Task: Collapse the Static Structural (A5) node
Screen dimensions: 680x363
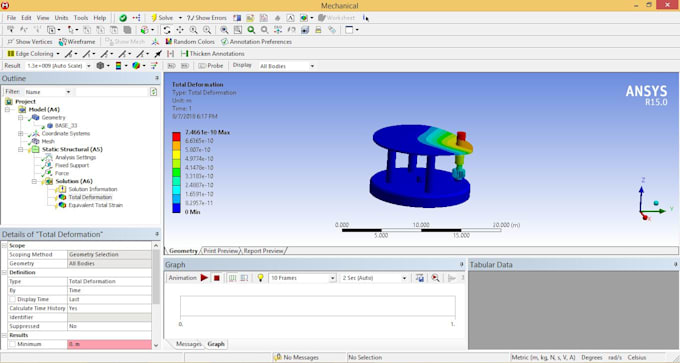Action: coord(20,150)
